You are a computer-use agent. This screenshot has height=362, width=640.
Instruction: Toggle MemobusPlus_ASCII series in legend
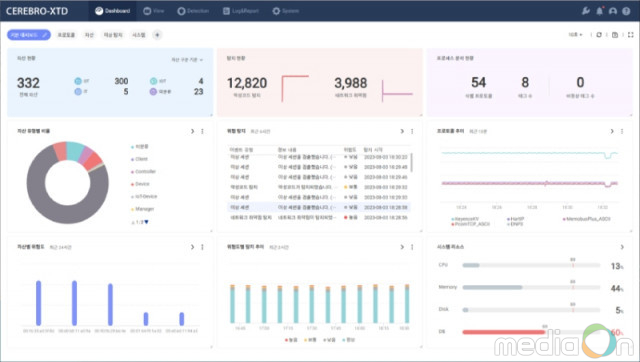coord(587,219)
